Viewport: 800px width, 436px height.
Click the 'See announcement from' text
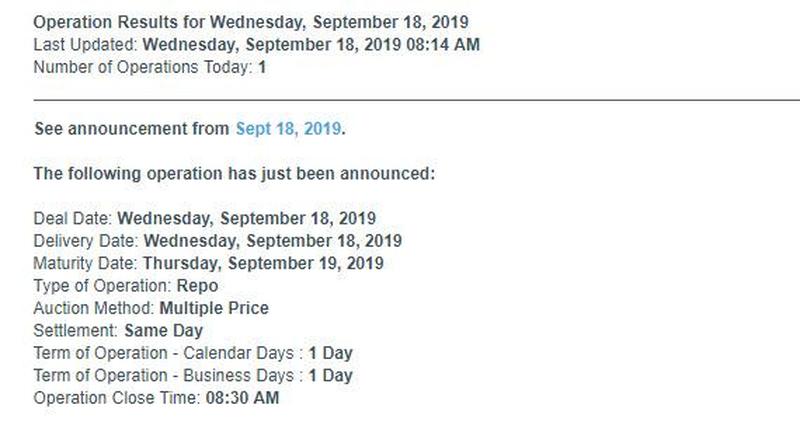pyautogui.click(x=132, y=129)
